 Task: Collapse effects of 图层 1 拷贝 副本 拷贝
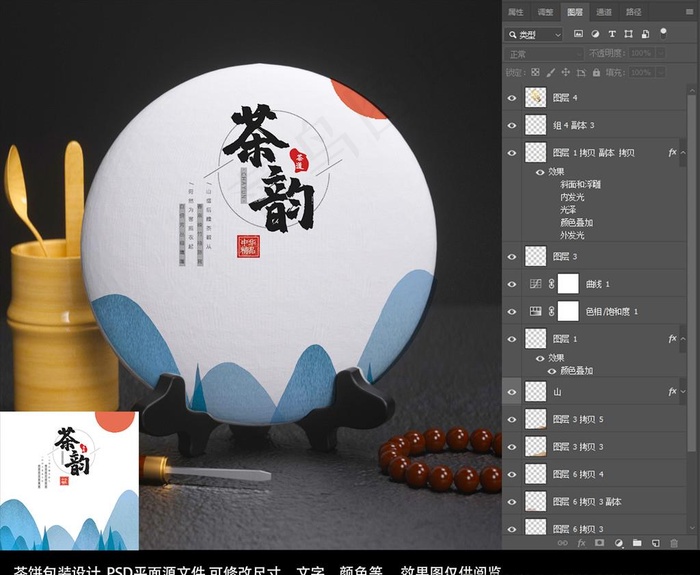[x=683, y=153]
